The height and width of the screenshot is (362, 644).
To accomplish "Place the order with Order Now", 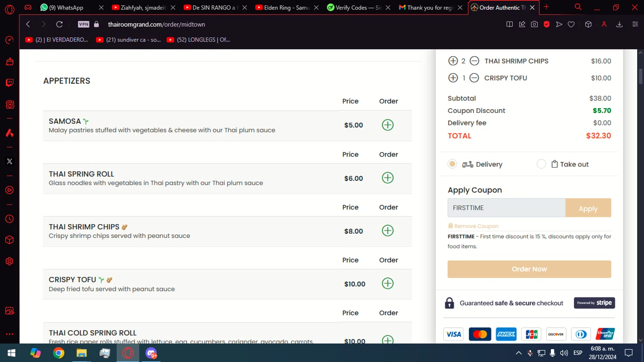I will tap(529, 269).
